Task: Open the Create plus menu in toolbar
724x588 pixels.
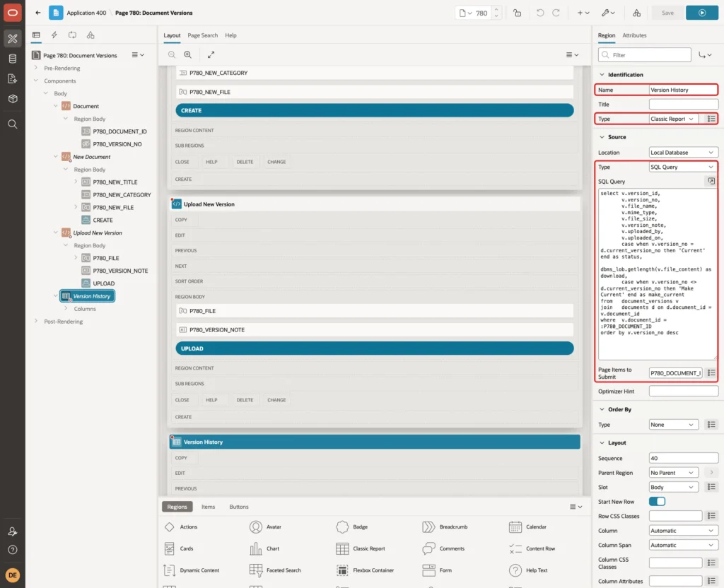Action: [x=583, y=13]
